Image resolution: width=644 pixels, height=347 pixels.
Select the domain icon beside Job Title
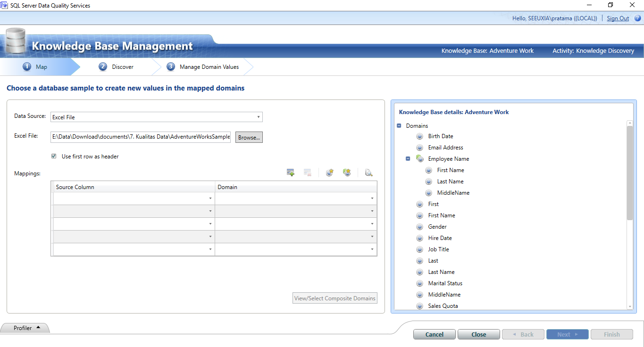pyautogui.click(x=420, y=249)
